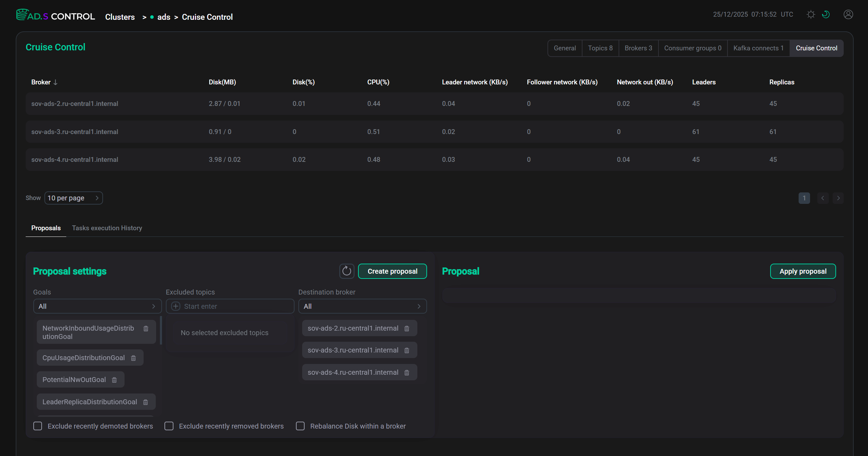The width and height of the screenshot is (868, 456).
Task: Remove sov-ads-3-ru-central1.internal destination broker chip
Action: 407,350
